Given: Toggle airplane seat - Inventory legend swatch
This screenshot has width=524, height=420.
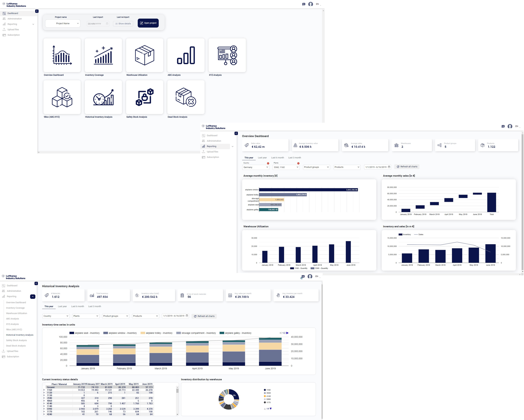Looking at the screenshot, I should coord(72,333).
